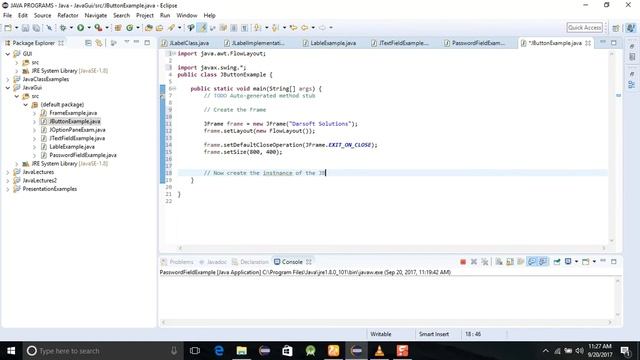Open Package Explorer View Menu triangle
The height and width of the screenshot is (360, 640).
coord(127,42)
